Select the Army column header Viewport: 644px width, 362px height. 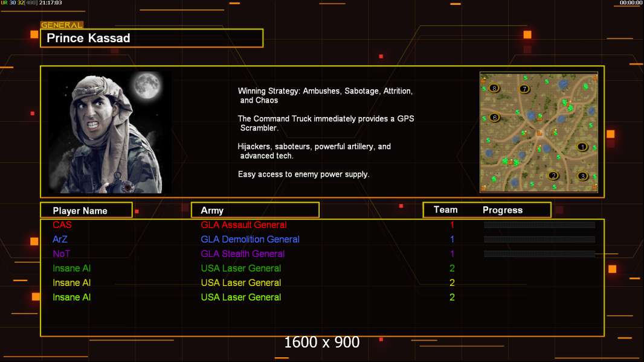tap(255, 211)
